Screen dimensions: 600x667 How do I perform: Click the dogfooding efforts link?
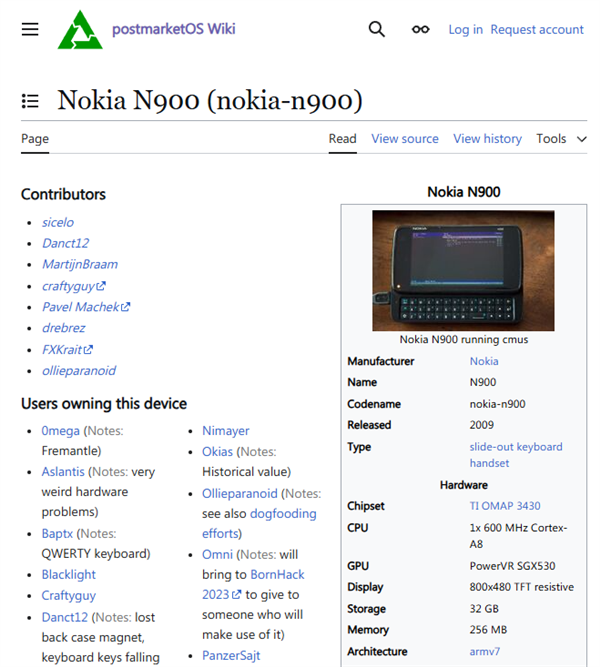coord(283,514)
